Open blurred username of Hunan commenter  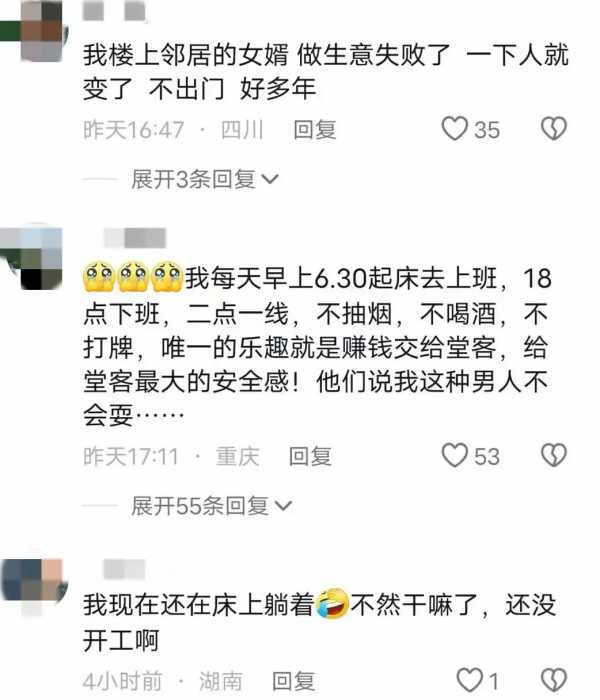pyautogui.click(x=125, y=569)
